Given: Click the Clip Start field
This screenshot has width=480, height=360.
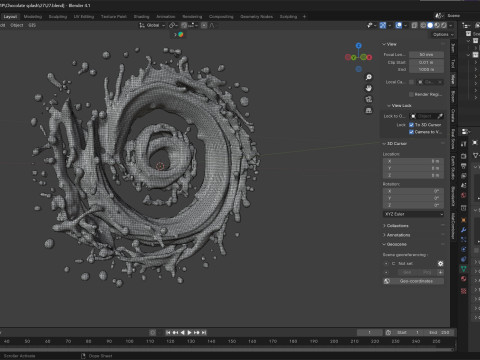Looking at the screenshot, I should 426,62.
